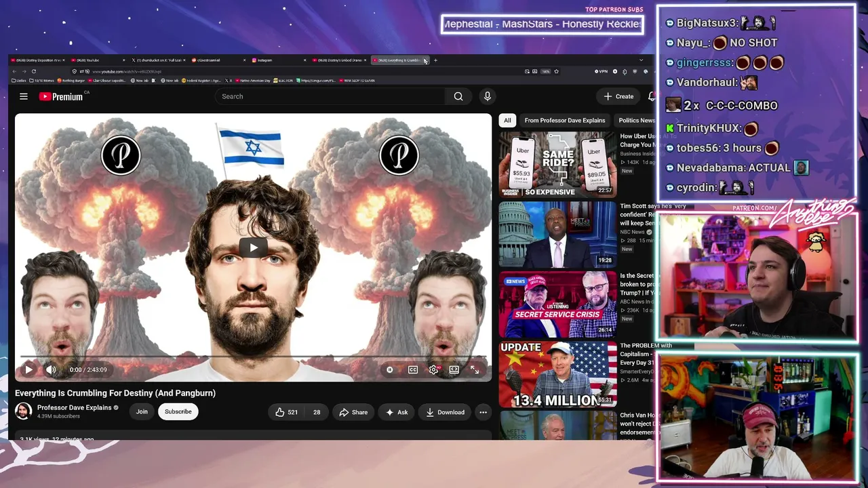Toggle autoplay in the video player

click(389, 369)
